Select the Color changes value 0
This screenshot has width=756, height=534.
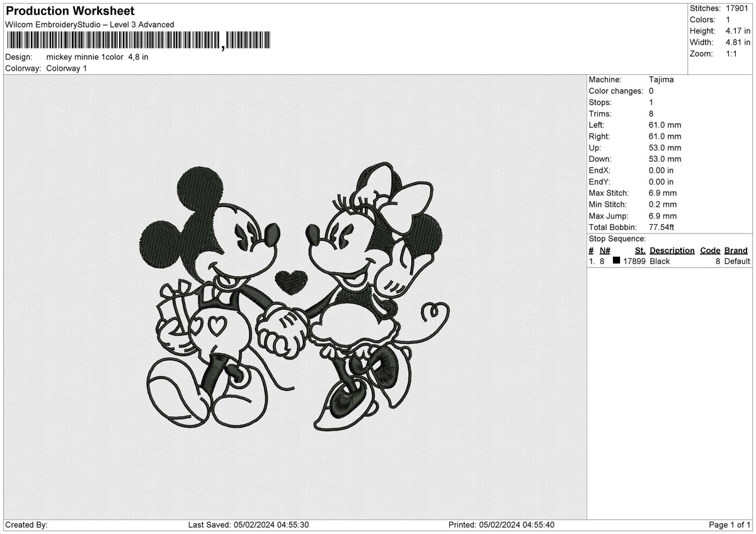pyautogui.click(x=651, y=91)
